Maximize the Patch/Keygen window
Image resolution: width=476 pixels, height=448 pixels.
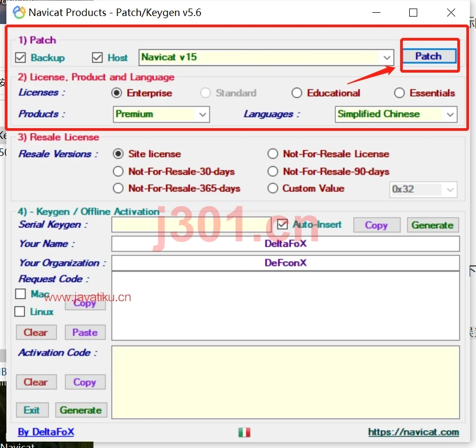413,12
